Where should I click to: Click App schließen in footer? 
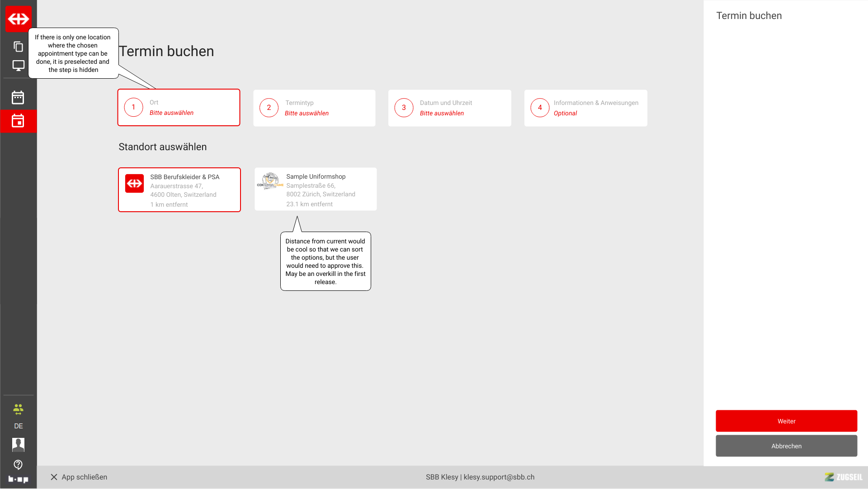tap(79, 477)
